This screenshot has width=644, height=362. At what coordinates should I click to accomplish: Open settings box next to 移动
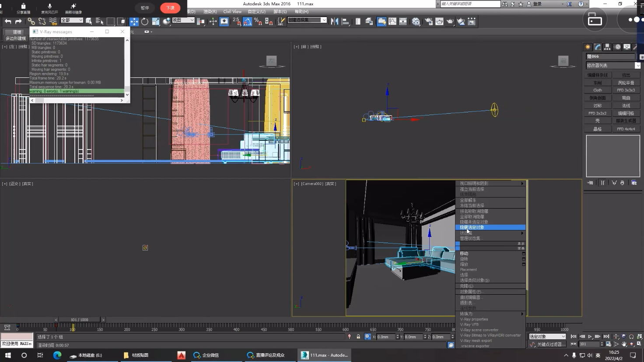(523, 254)
